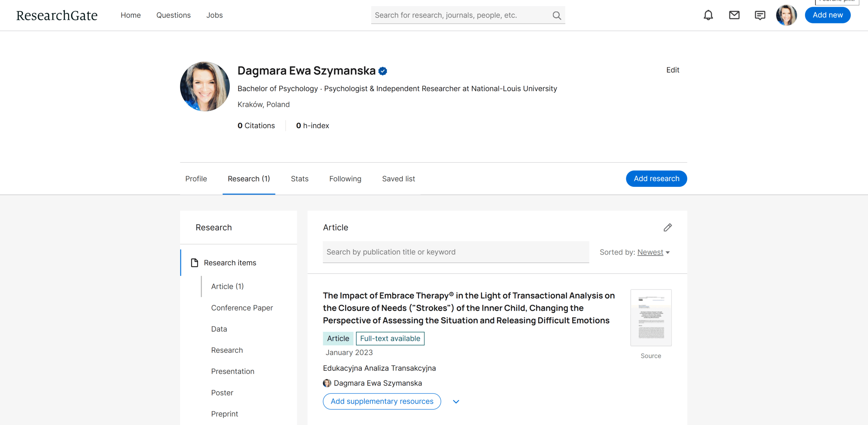868x425 pixels.
Task: Open the notifications bell icon
Action: tap(708, 15)
